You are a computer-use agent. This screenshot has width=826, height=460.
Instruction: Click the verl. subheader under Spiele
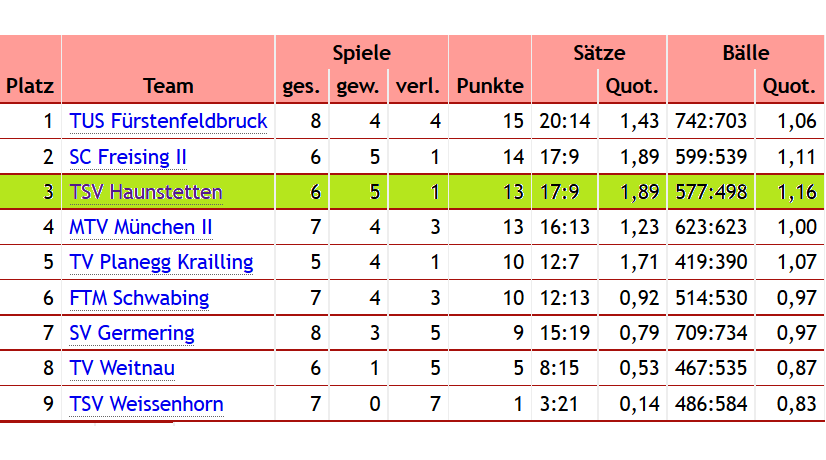[x=418, y=86]
